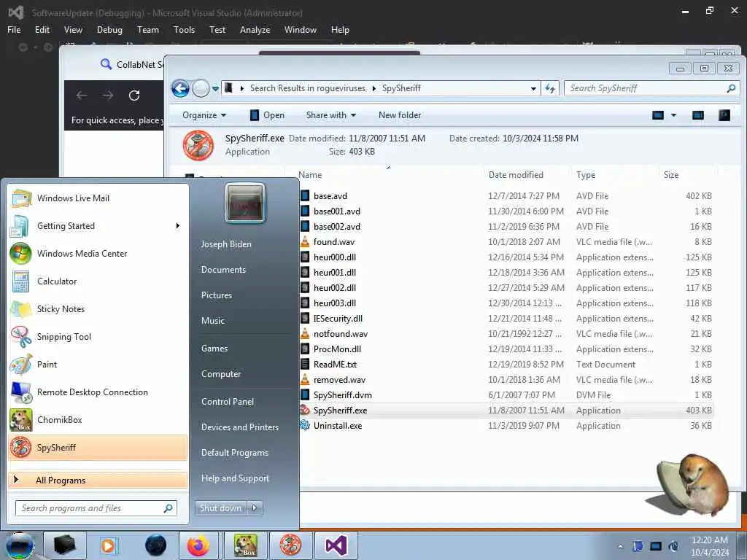
Task: Click New folder in Explorer toolbar
Action: tap(400, 115)
